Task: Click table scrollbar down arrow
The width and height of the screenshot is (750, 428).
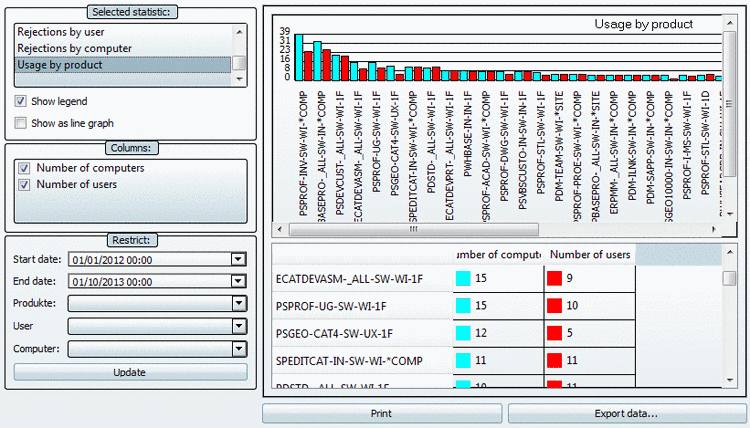Action: tap(729, 380)
